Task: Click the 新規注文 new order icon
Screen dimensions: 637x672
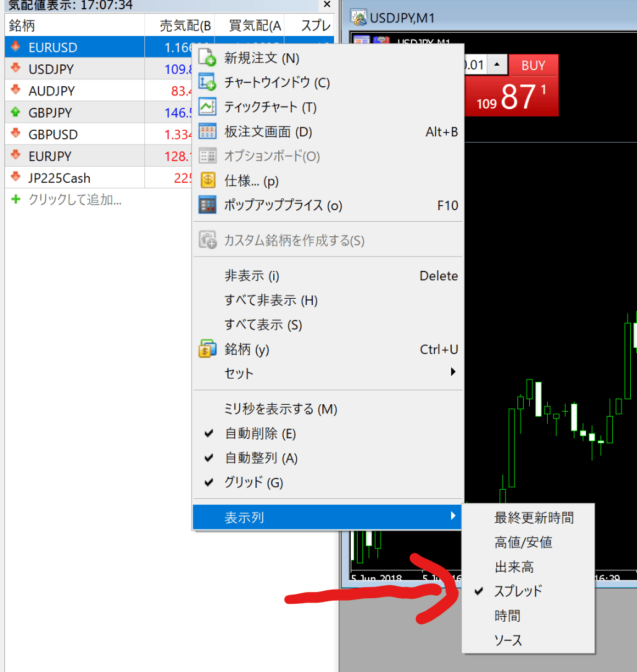Action: click(x=208, y=58)
